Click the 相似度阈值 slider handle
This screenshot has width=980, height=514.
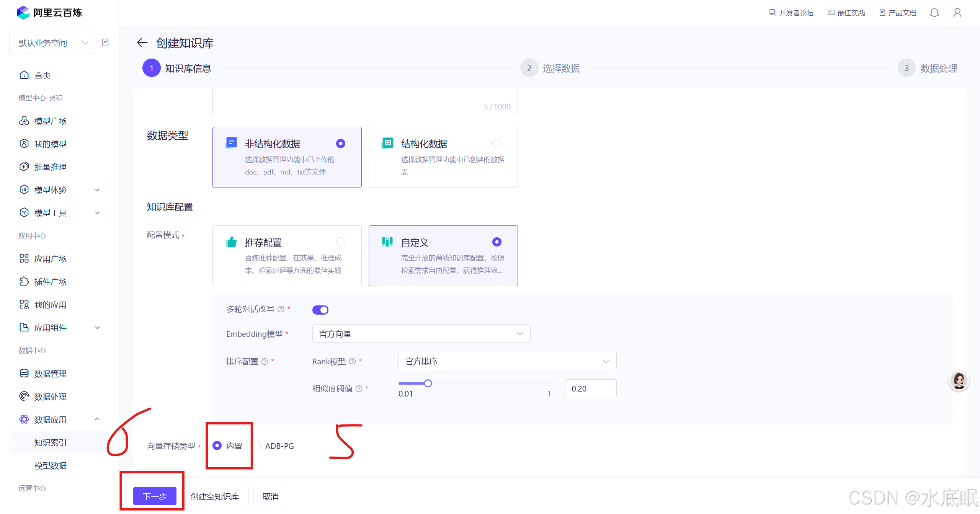pyautogui.click(x=428, y=383)
